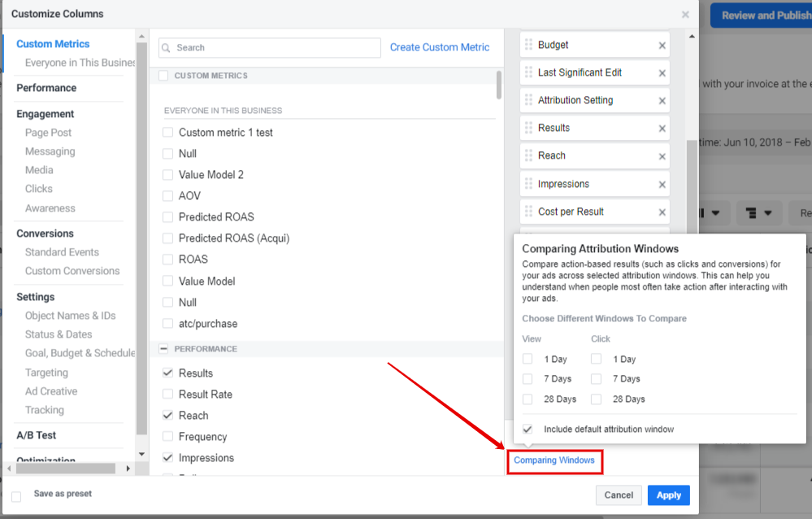Grab the drag handle for Cost per Result
Image resolution: width=812 pixels, height=519 pixels.
[528, 211]
